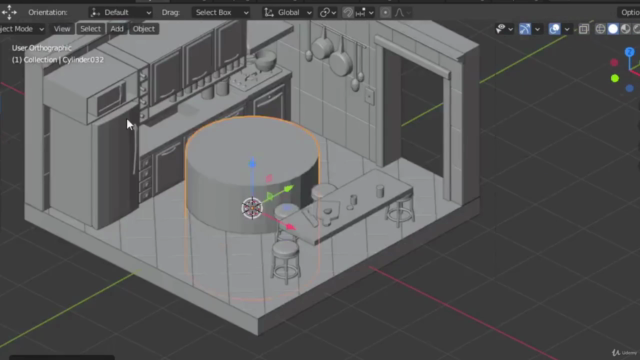
Task: Switch to Material Preview shading
Action: click(x=625, y=29)
